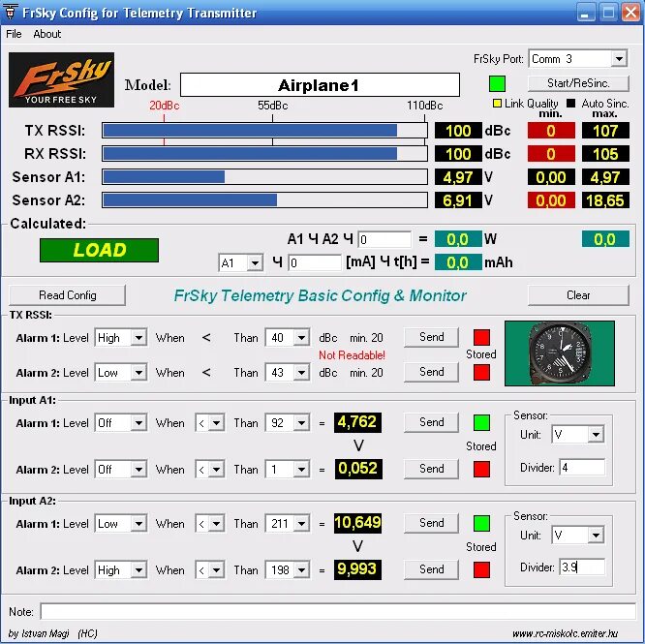This screenshot has width=645, height=644.
Task: Click Send for Input A1 Alarm 1
Action: pos(431,422)
